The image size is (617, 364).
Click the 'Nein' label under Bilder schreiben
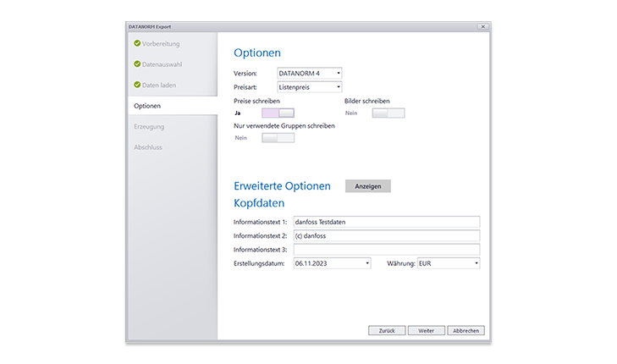coord(351,113)
